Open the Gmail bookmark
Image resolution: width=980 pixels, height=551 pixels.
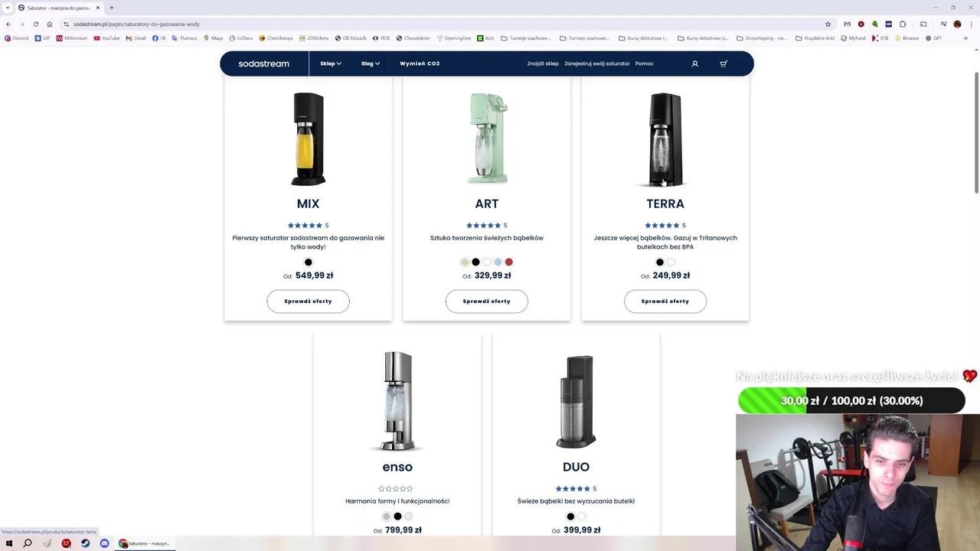[x=136, y=38]
